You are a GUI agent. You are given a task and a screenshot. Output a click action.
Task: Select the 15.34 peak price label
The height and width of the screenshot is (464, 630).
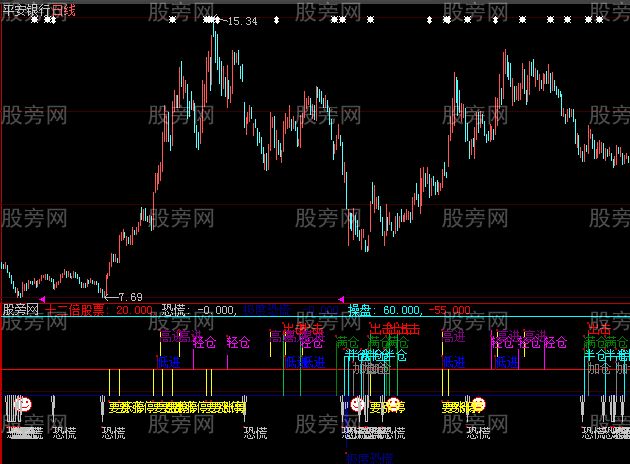[243, 21]
